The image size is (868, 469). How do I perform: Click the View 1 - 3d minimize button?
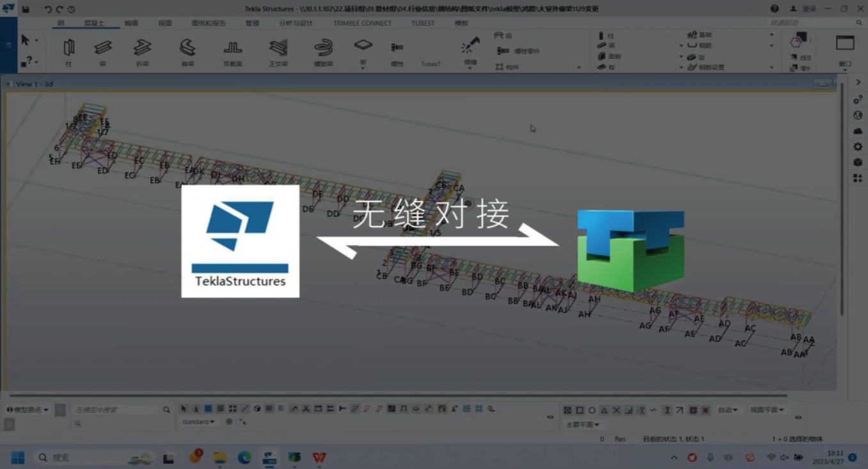tap(823, 84)
